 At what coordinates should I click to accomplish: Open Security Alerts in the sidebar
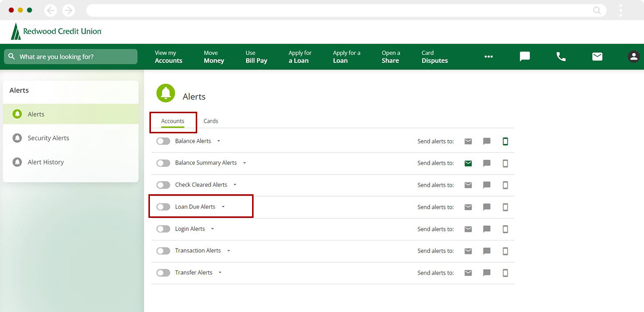pyautogui.click(x=48, y=138)
